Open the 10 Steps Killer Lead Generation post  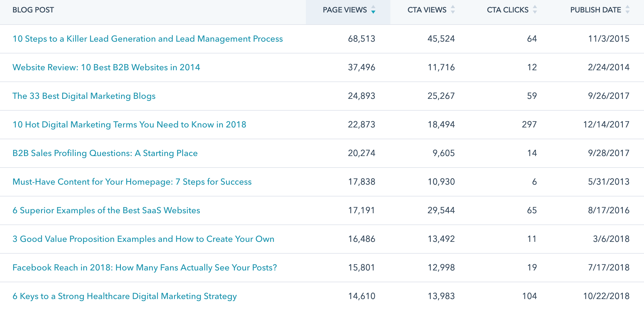pos(148,39)
